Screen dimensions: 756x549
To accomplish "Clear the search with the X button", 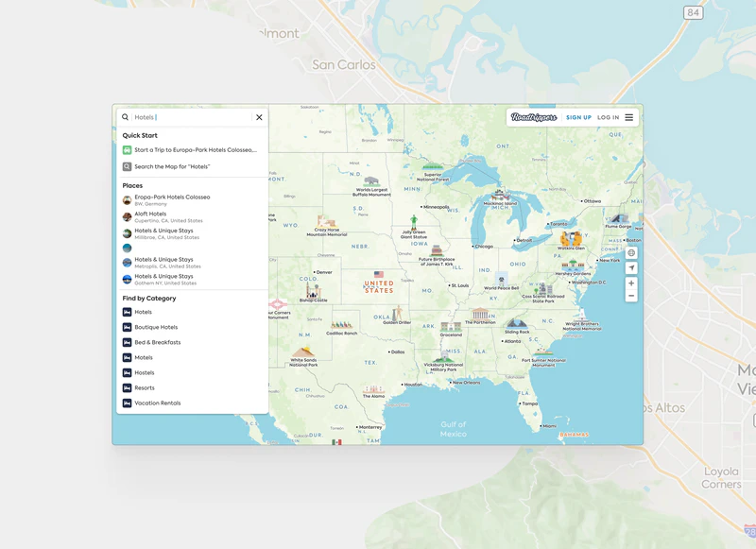I will tap(259, 117).
